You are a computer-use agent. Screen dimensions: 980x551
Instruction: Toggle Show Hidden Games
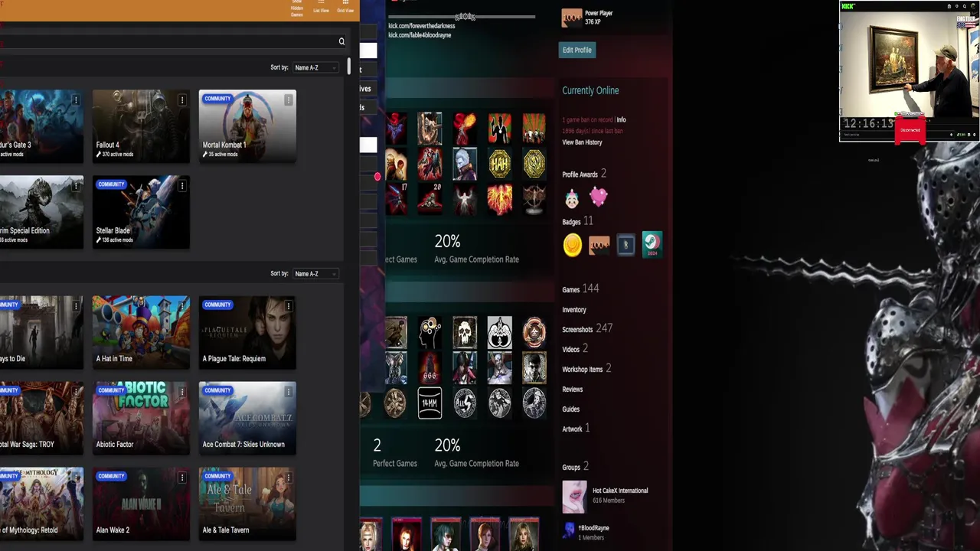pos(297,8)
